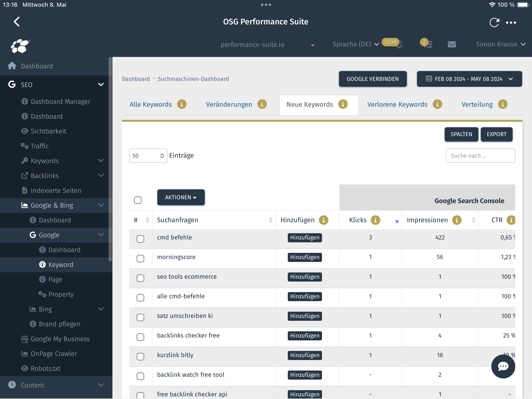
Task: Sort Suchanfragen column using its arrows
Action: 271,220
